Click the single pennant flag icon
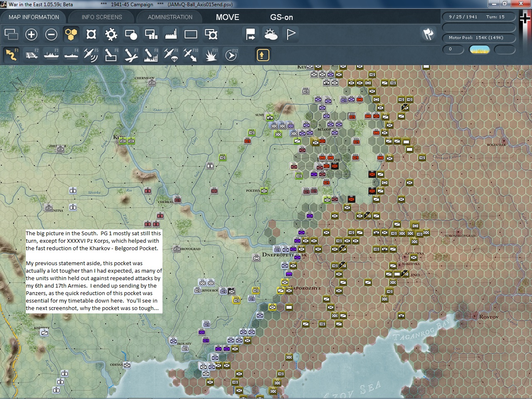Viewport: 532px width, 399px height. [291, 34]
